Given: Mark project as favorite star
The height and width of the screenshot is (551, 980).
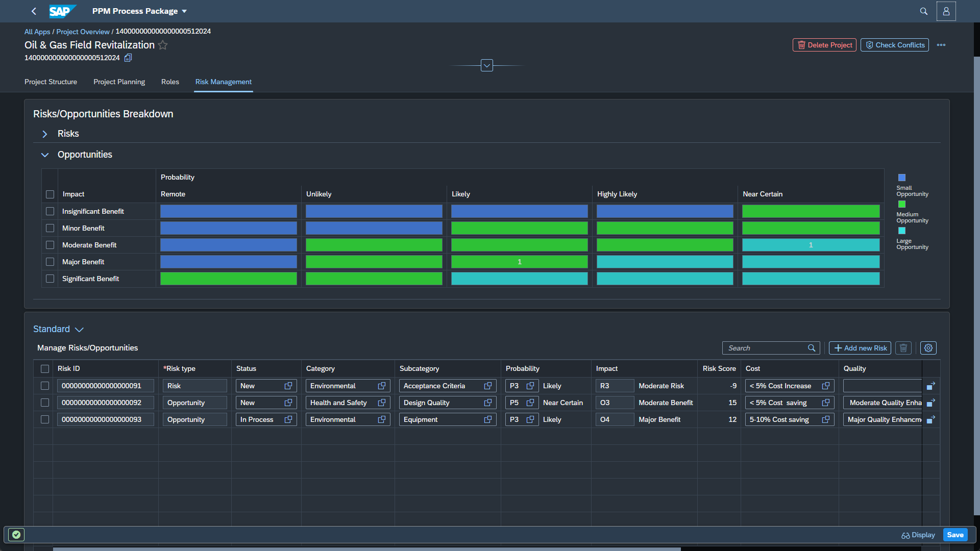Looking at the screenshot, I should [x=163, y=45].
